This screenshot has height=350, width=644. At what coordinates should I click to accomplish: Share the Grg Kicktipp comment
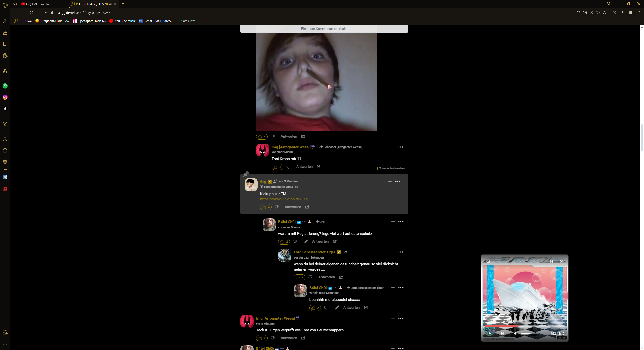coord(307,207)
